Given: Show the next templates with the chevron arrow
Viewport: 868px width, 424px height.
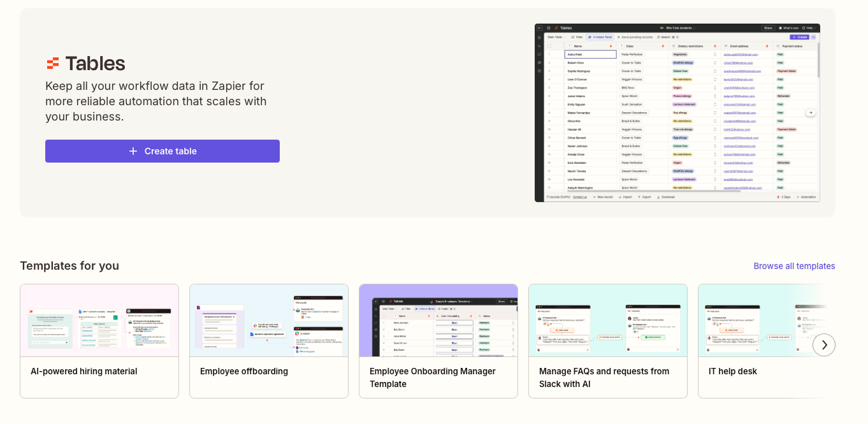Looking at the screenshot, I should [824, 345].
